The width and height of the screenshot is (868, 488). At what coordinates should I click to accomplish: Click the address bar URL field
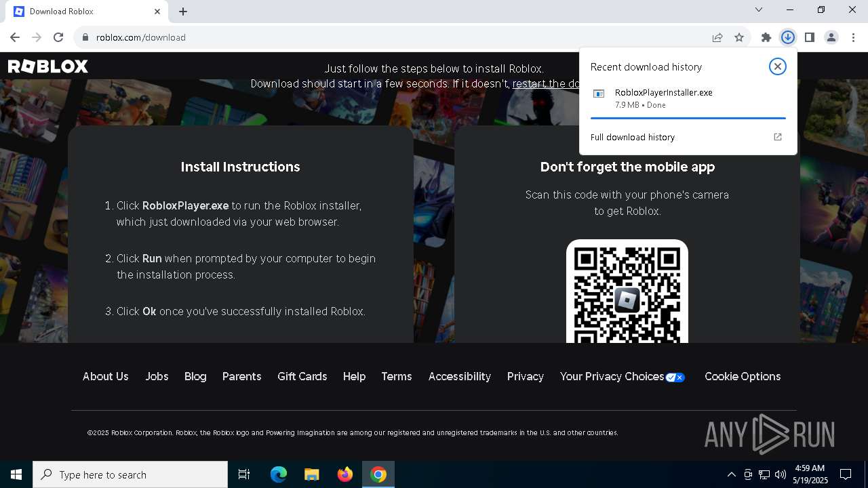pos(400,37)
